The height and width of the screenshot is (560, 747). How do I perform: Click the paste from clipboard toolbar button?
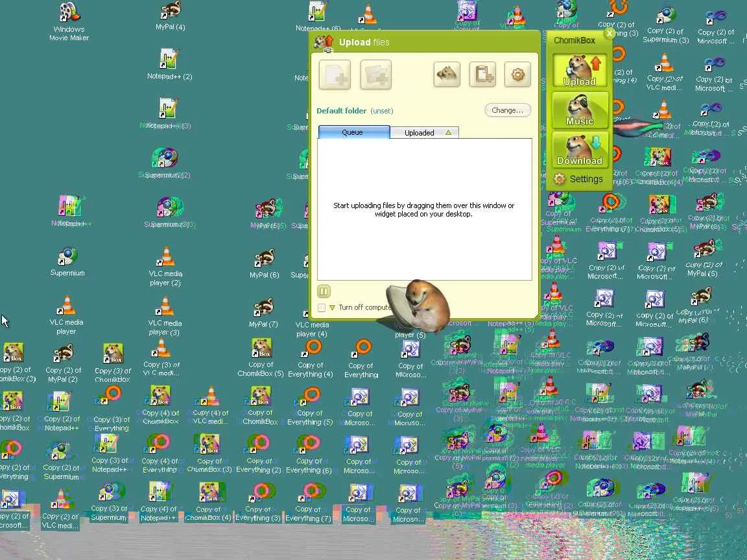tap(482, 75)
